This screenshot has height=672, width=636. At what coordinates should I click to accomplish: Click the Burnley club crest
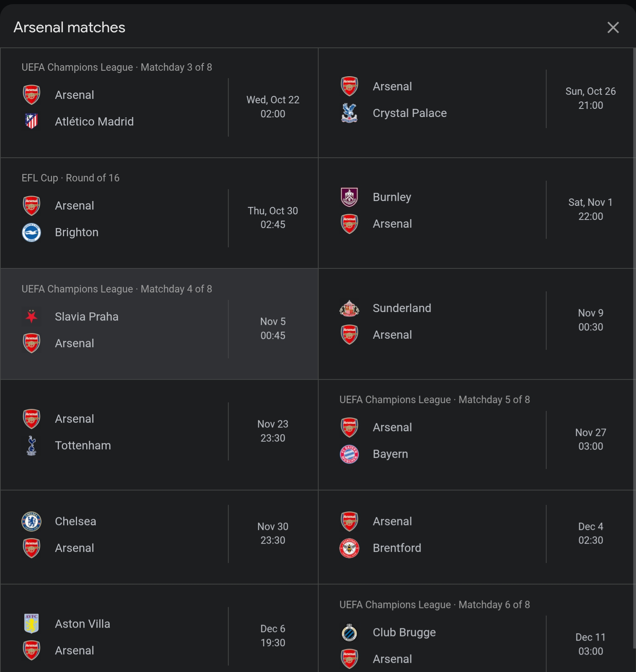tap(349, 197)
